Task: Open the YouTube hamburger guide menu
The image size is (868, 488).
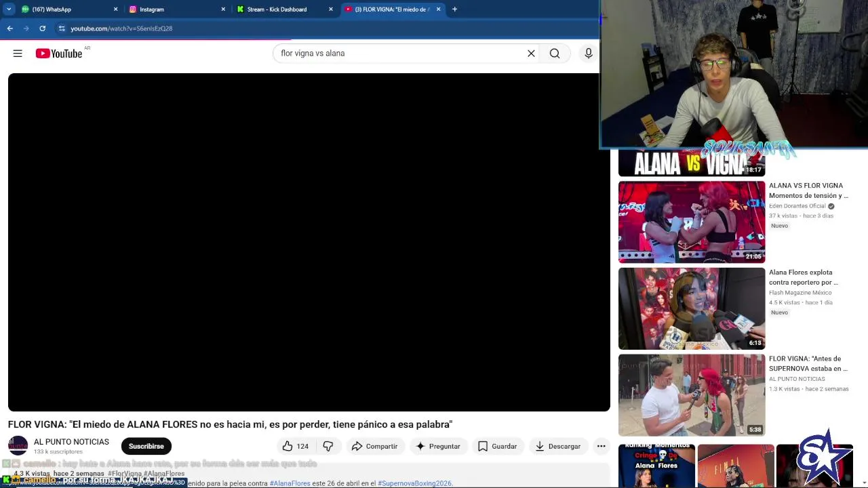Action: click(18, 54)
